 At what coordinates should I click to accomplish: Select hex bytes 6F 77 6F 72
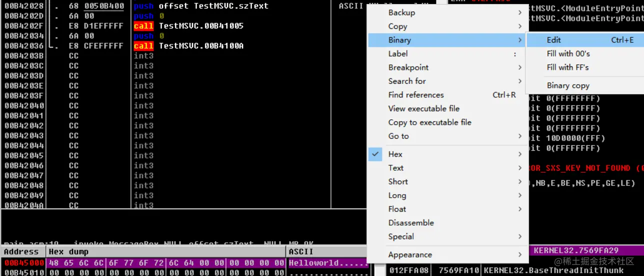136,263
